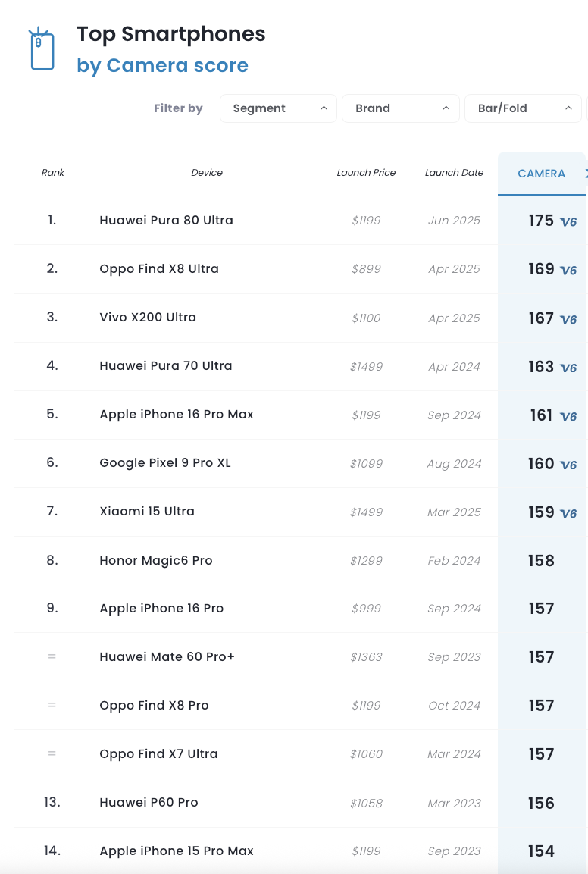This screenshot has width=588, height=874.
Task: Click the V6 badge next to score 175
Action: pyautogui.click(x=568, y=222)
